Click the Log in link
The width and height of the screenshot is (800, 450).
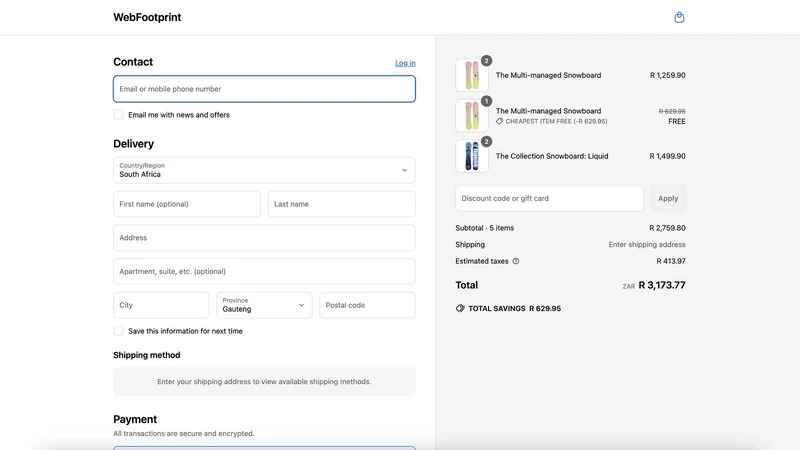click(x=405, y=63)
